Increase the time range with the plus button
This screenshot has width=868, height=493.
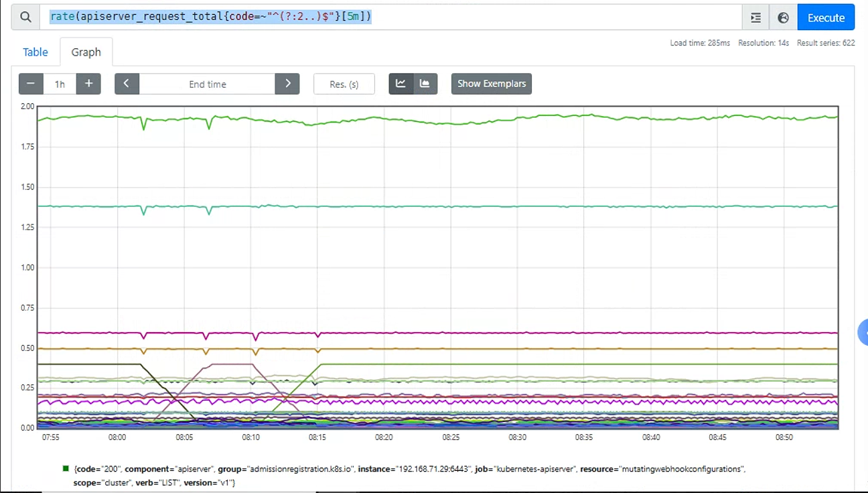(x=88, y=84)
